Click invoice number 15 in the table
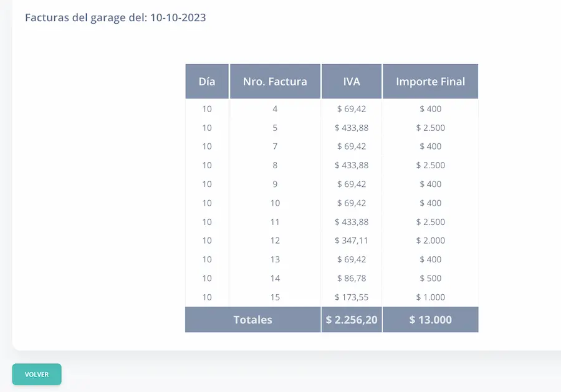The width and height of the screenshot is (561, 392). [275, 297]
